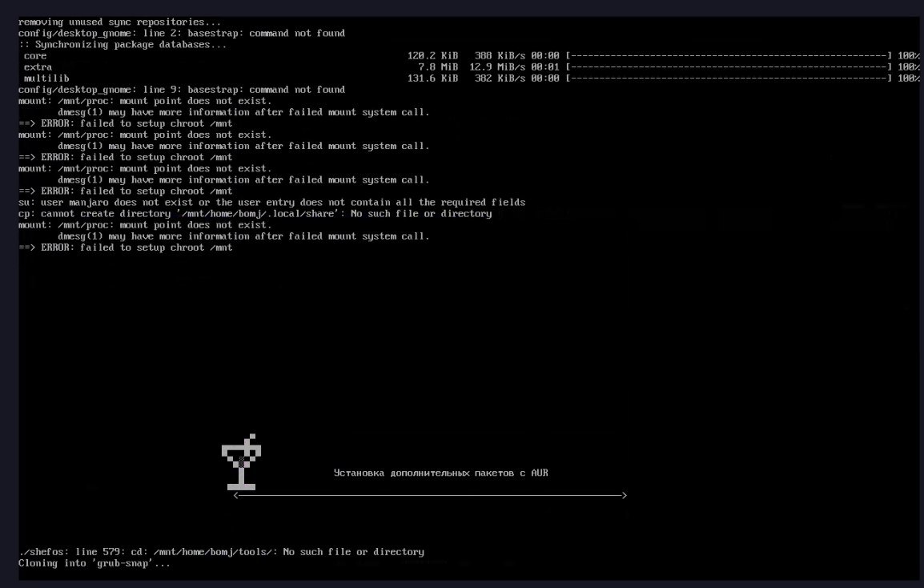This screenshot has height=588, width=924.
Task: Click the 'removing unused sync repositories...' line
Action: point(120,22)
